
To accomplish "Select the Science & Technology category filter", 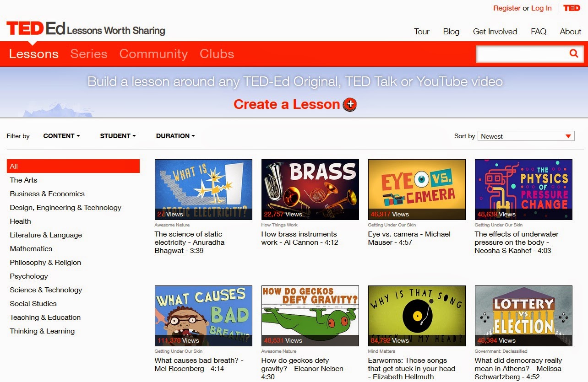I will tap(46, 290).
